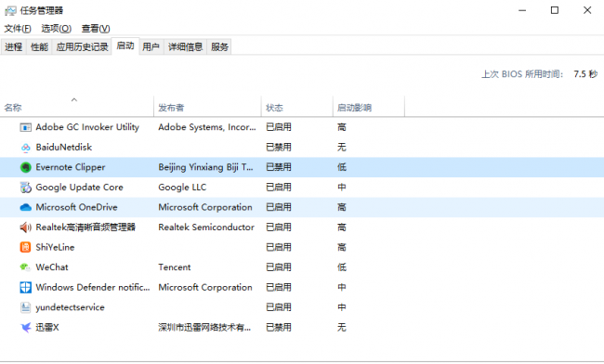Click the green Evernote Clipper icon

click(x=25, y=167)
